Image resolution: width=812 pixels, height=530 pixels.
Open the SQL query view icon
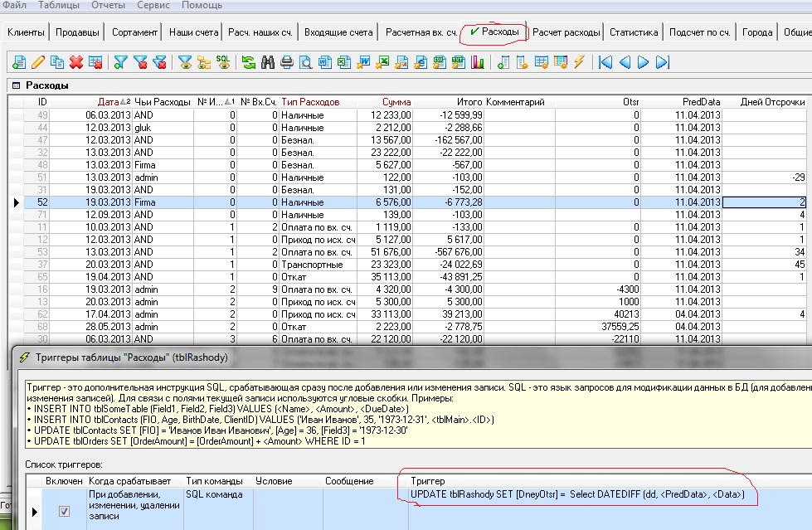[x=222, y=61]
